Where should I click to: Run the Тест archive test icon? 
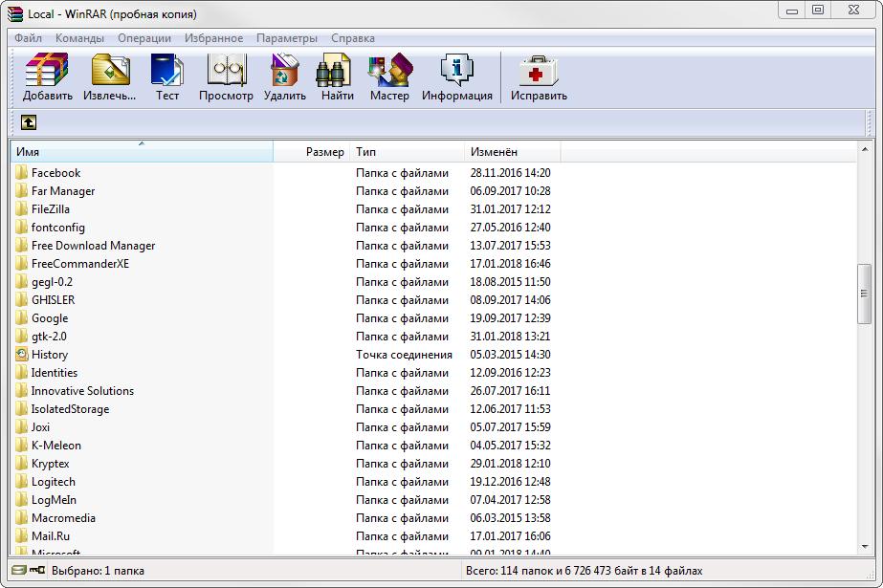(x=167, y=71)
